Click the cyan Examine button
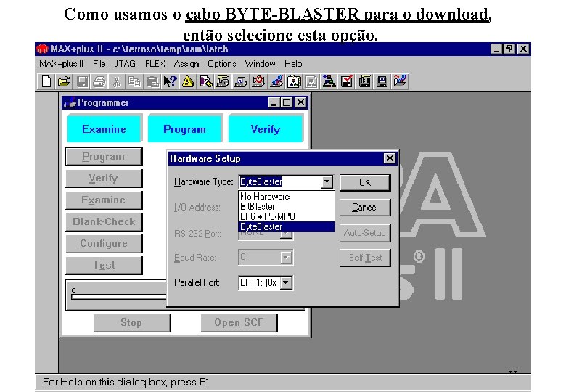The height and width of the screenshot is (392, 566). (104, 129)
